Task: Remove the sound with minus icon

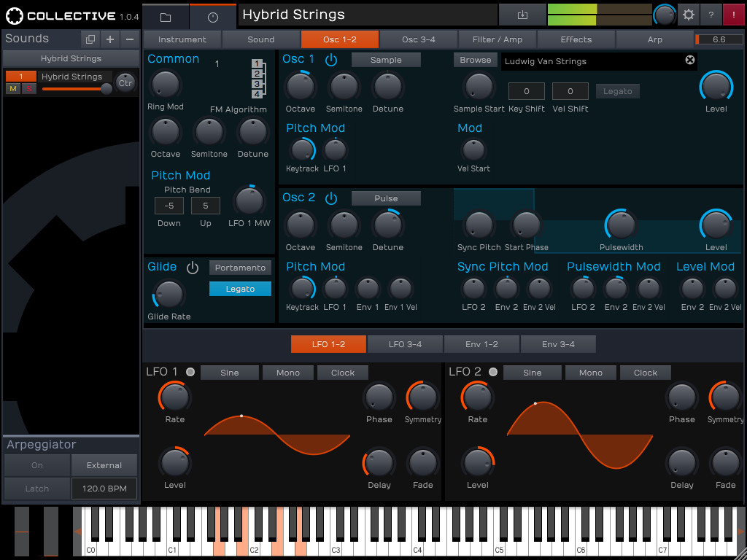Action: pos(130,39)
